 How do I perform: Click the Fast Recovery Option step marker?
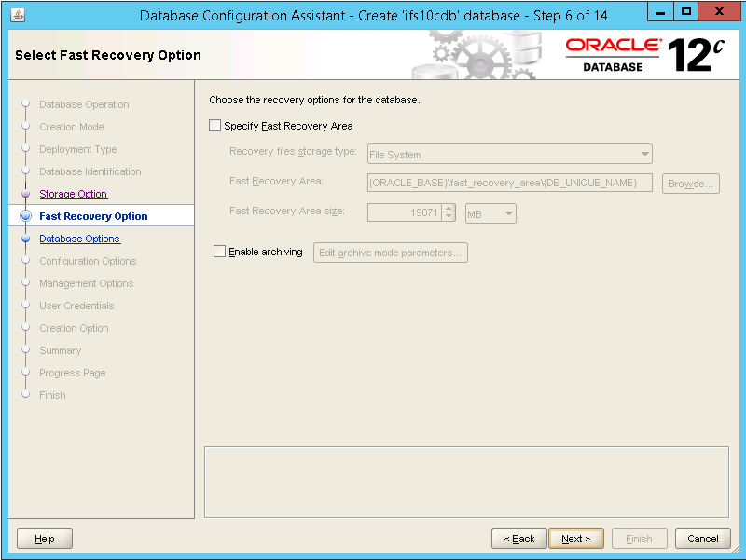(25, 216)
